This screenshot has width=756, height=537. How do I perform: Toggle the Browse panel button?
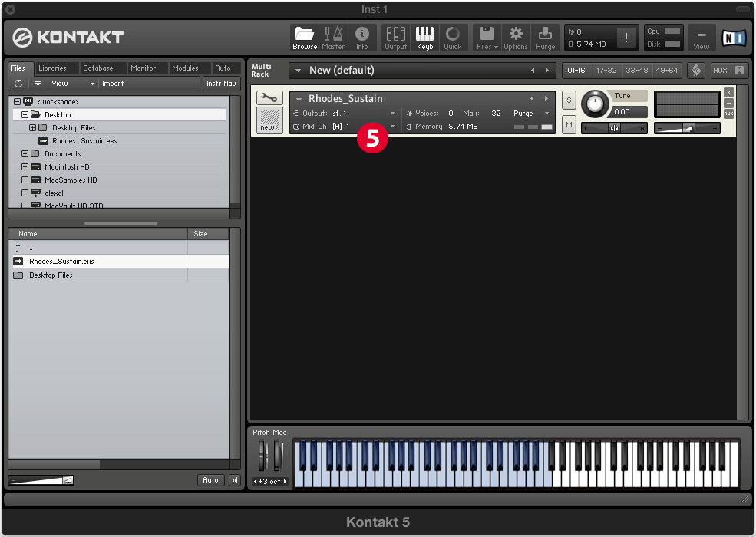[305, 38]
